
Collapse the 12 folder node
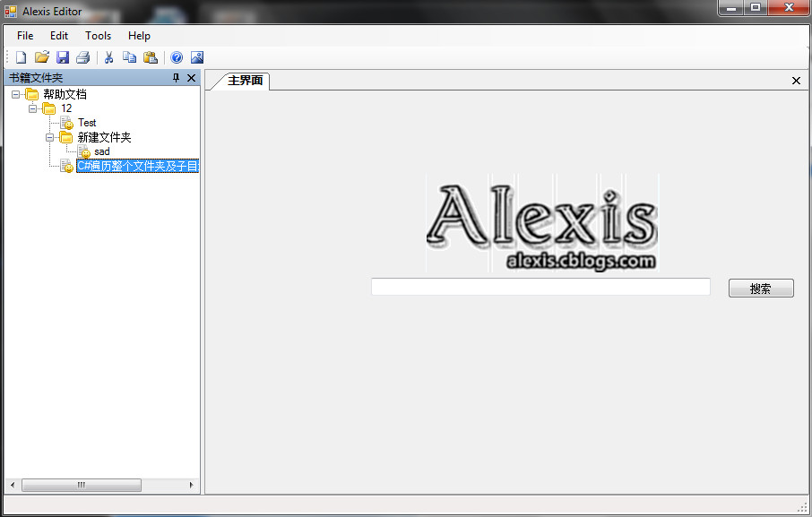click(32, 108)
